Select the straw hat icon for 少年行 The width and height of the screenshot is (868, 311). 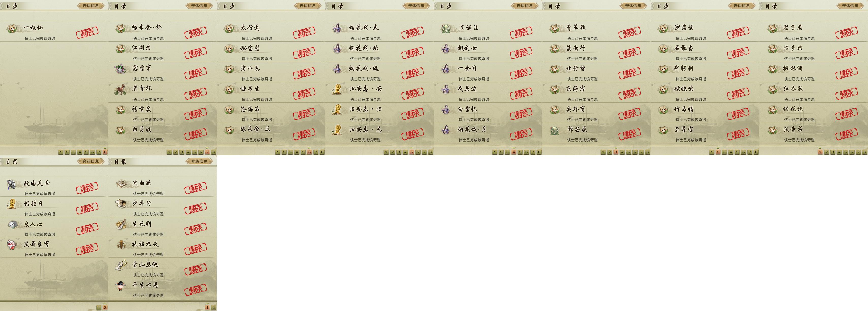[x=120, y=204]
